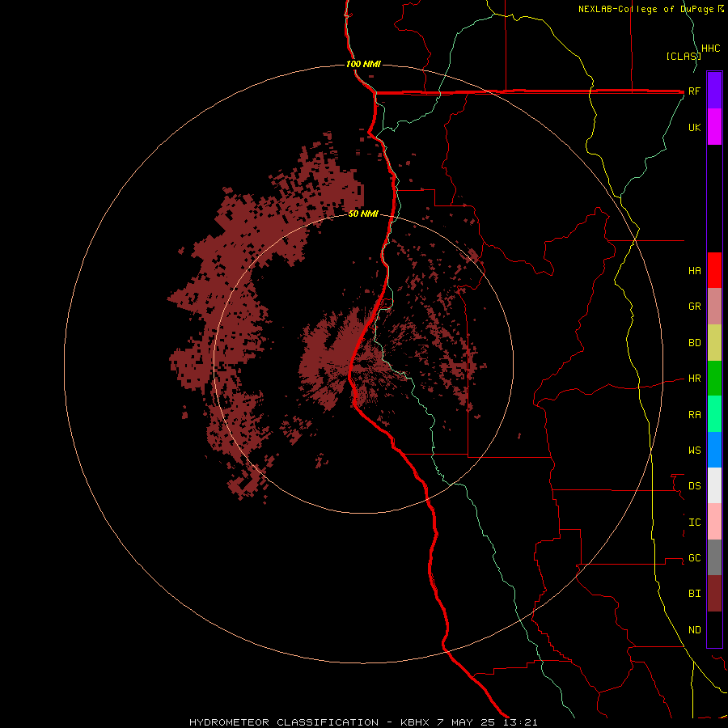Click the red HA color swatch

coord(714,270)
